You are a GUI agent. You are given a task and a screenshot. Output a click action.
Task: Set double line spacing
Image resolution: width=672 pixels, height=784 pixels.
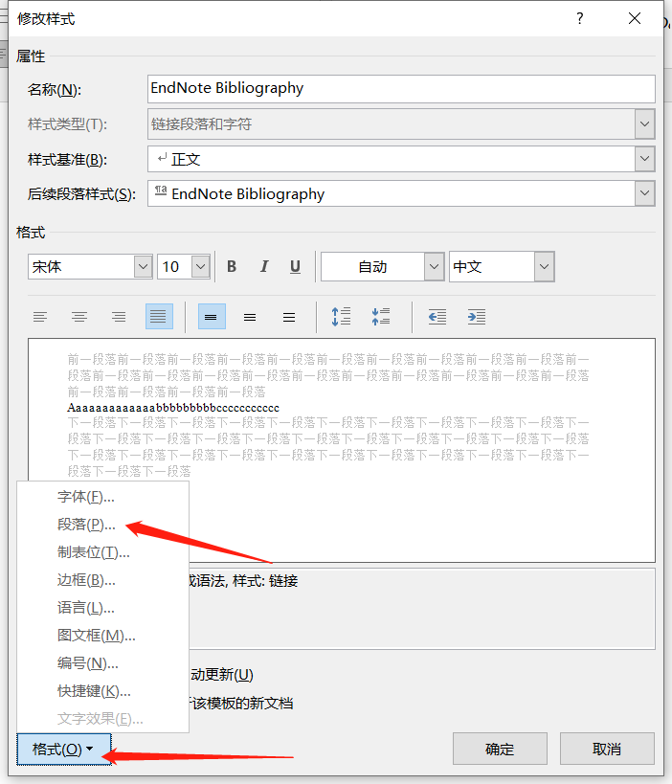(x=289, y=317)
